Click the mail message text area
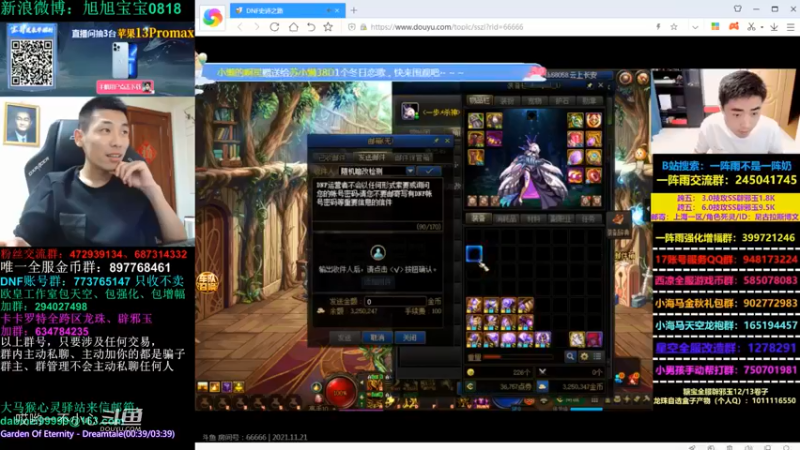 pyautogui.click(x=378, y=199)
